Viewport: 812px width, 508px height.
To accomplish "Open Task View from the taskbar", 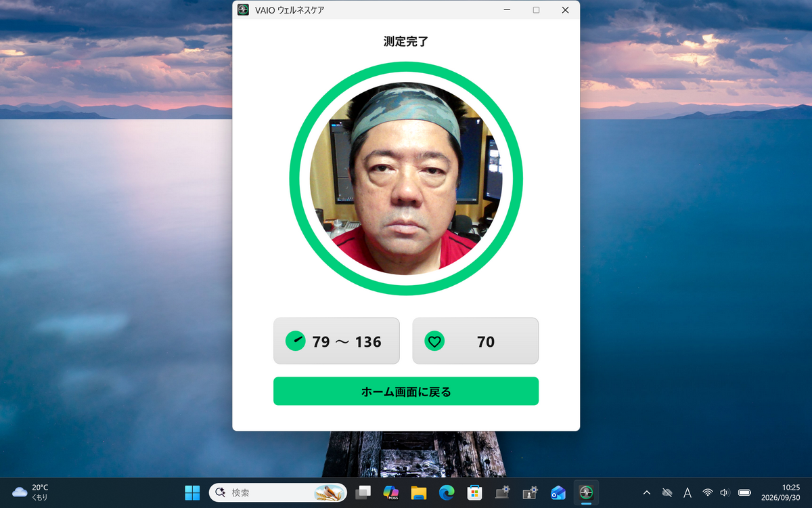I will (364, 492).
